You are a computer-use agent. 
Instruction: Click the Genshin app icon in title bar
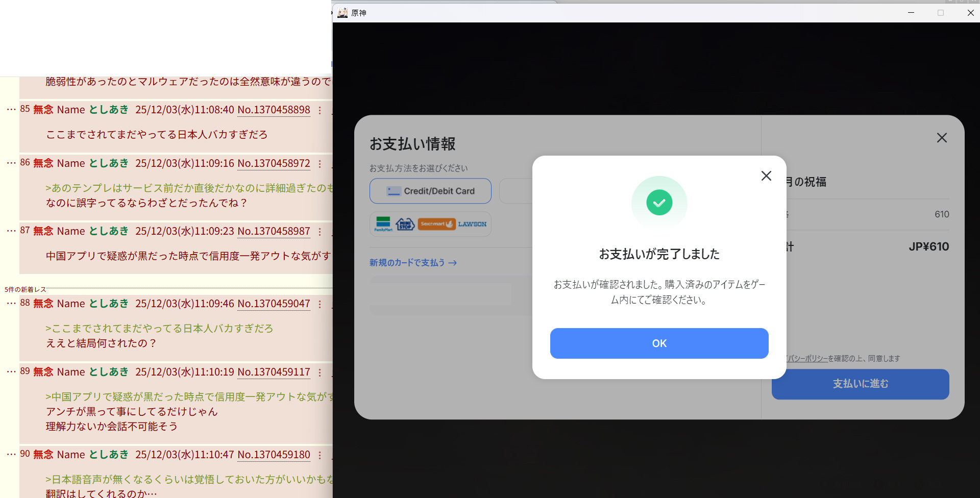[x=342, y=13]
